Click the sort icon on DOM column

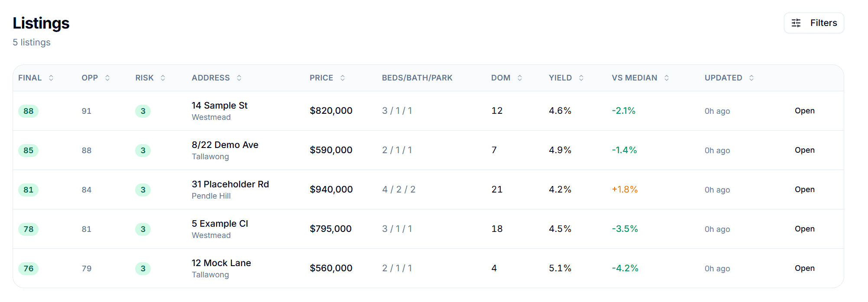tap(519, 78)
